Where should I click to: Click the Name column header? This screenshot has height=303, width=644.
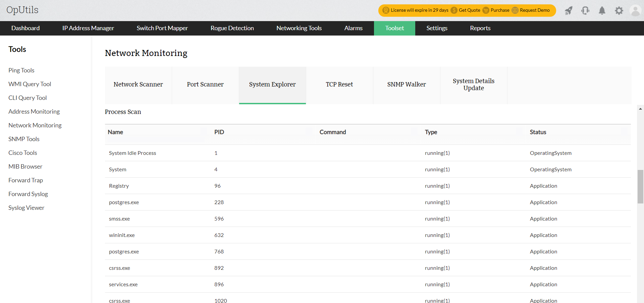pyautogui.click(x=115, y=132)
